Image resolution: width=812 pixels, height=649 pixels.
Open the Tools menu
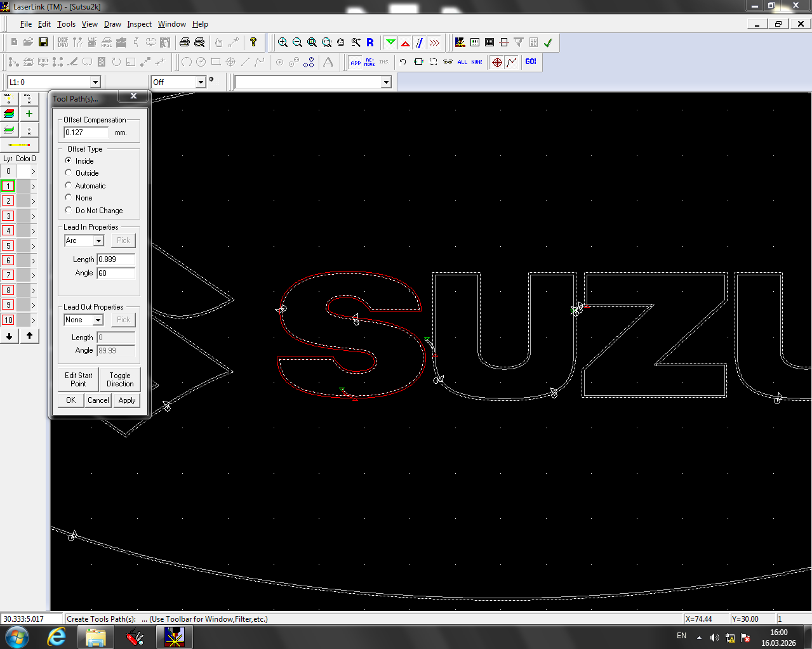click(66, 24)
